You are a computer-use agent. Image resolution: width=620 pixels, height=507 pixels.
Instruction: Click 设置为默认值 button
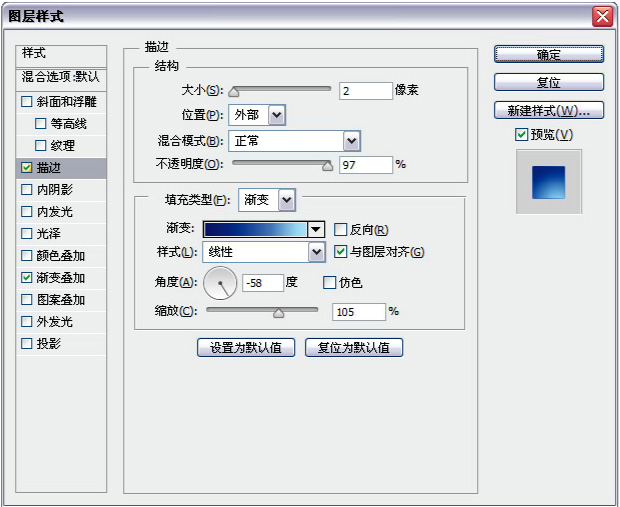(246, 348)
